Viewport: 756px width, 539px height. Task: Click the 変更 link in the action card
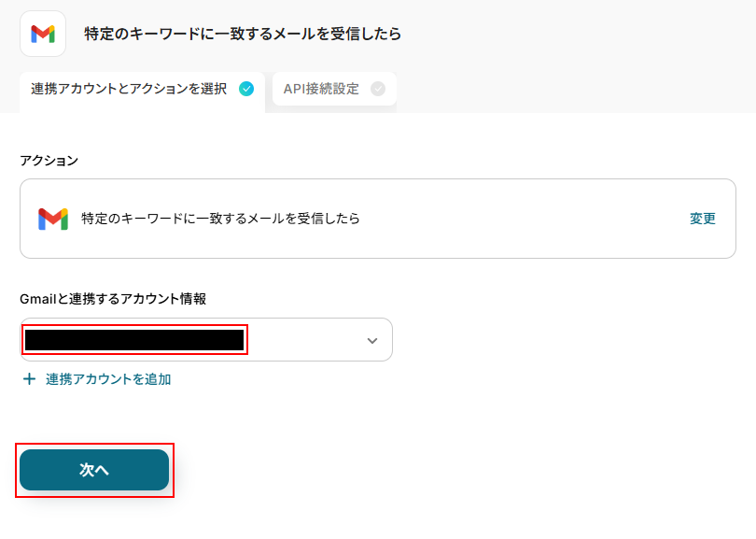(702, 219)
